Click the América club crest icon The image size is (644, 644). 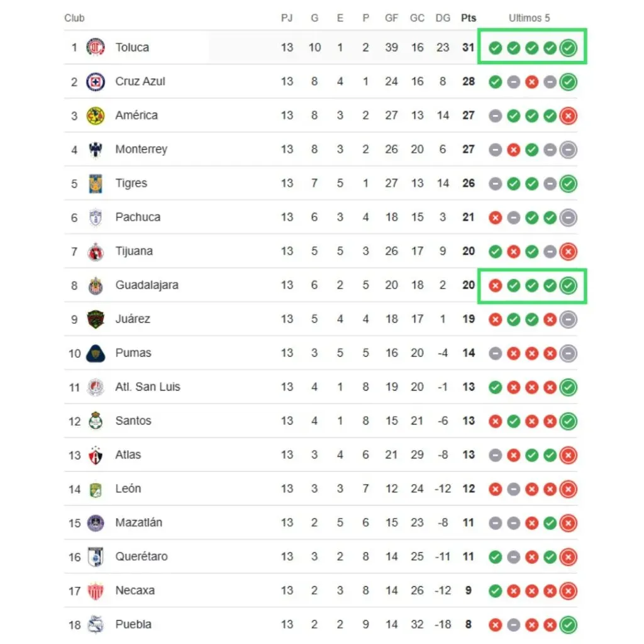pyautogui.click(x=96, y=115)
